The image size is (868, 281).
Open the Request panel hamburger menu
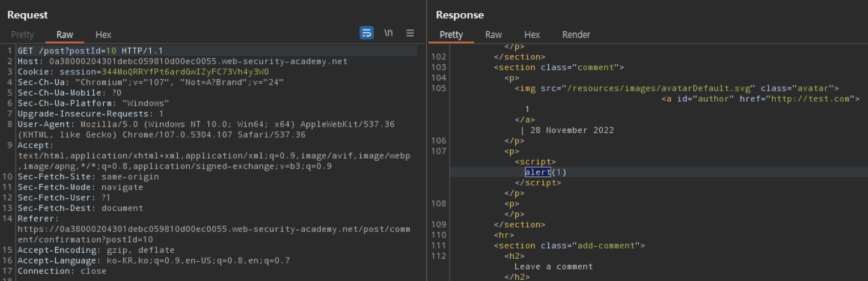coord(410,33)
